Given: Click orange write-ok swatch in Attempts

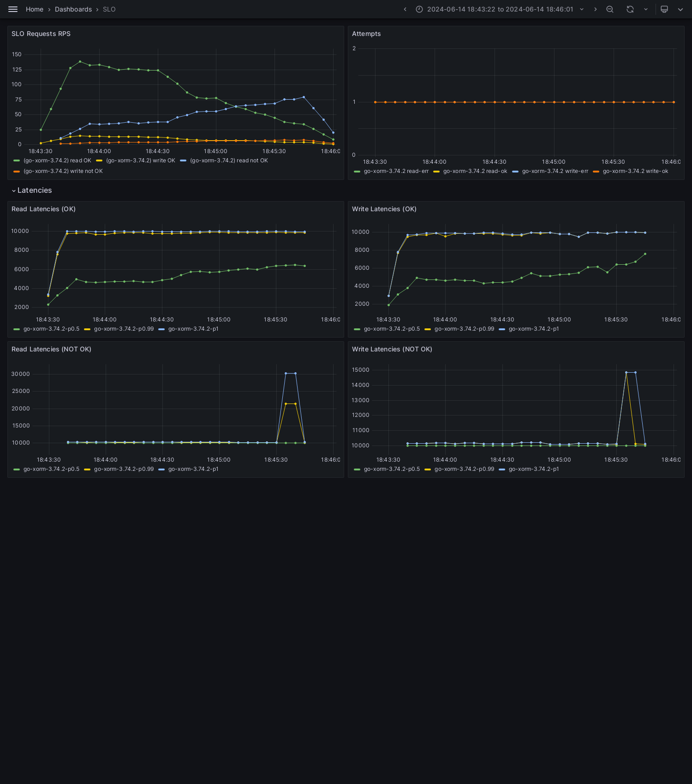Looking at the screenshot, I should (596, 171).
